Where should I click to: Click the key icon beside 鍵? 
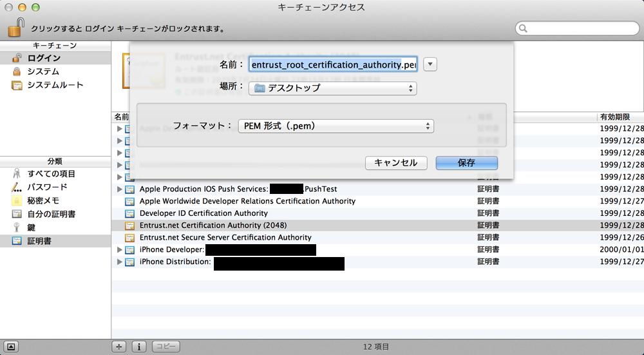click(x=17, y=227)
